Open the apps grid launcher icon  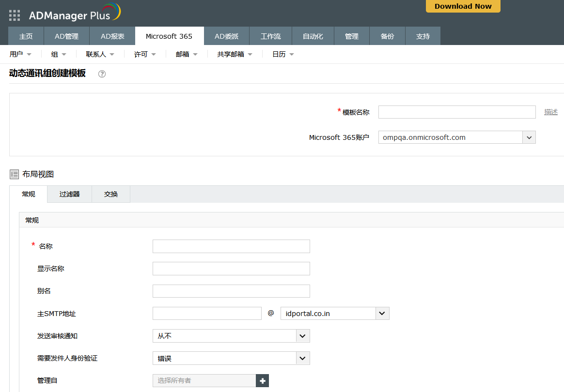[x=15, y=15]
